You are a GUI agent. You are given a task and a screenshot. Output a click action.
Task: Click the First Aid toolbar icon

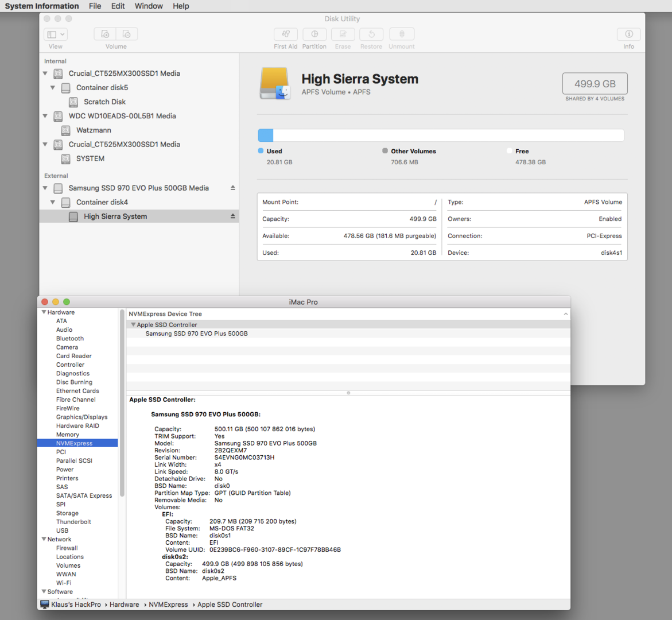tap(285, 34)
